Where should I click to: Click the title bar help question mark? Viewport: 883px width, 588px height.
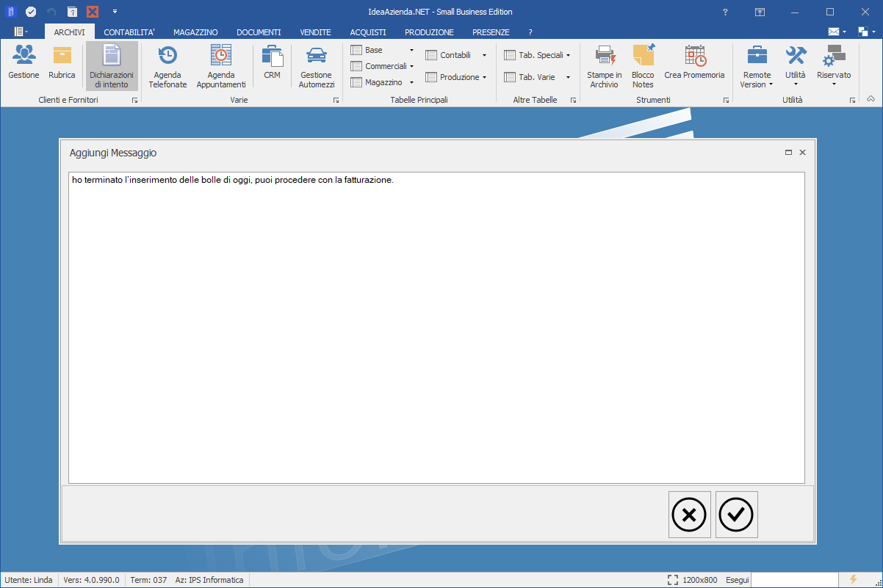[725, 12]
